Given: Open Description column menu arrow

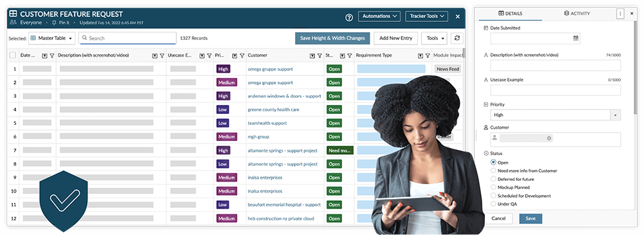Looking at the screenshot, I should click(x=155, y=55).
